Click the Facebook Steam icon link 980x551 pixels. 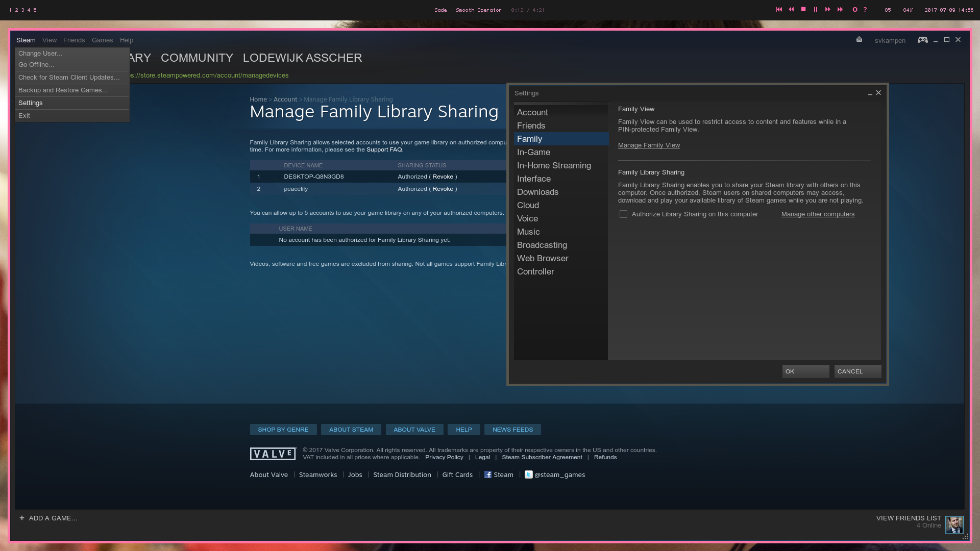[488, 474]
